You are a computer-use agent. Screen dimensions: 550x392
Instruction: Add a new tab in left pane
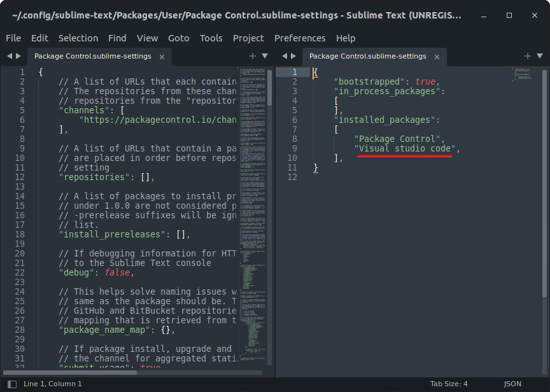[x=253, y=56]
